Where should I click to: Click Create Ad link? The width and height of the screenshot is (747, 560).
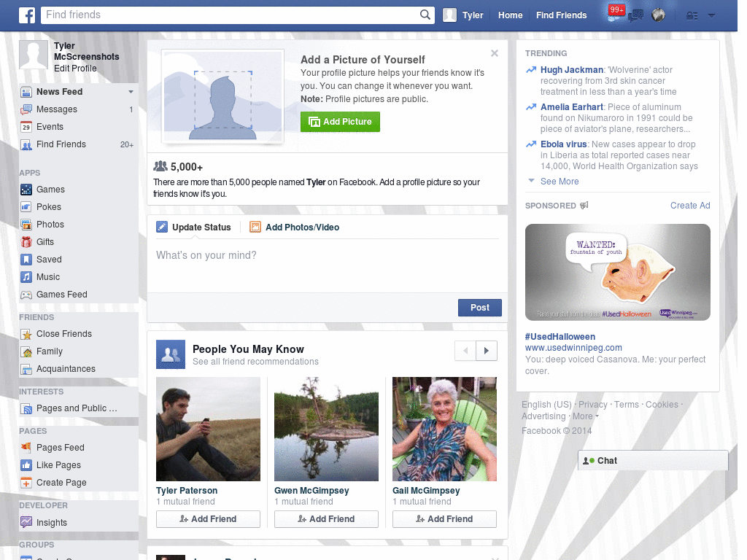coord(690,205)
